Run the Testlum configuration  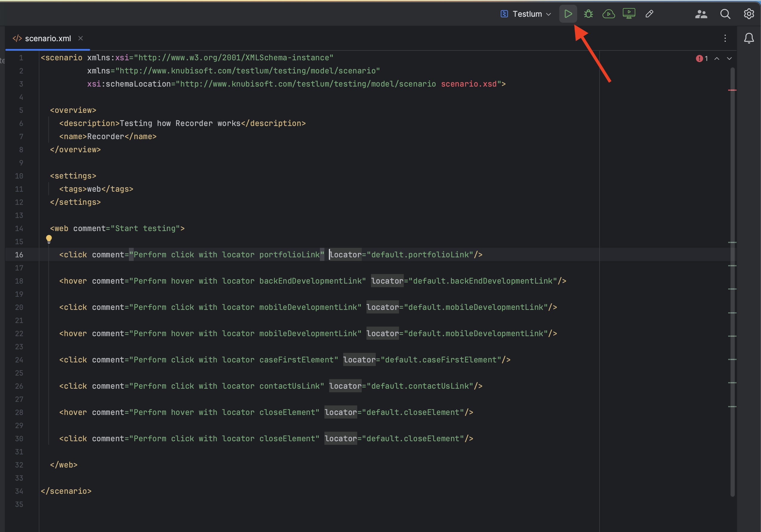[x=568, y=14]
